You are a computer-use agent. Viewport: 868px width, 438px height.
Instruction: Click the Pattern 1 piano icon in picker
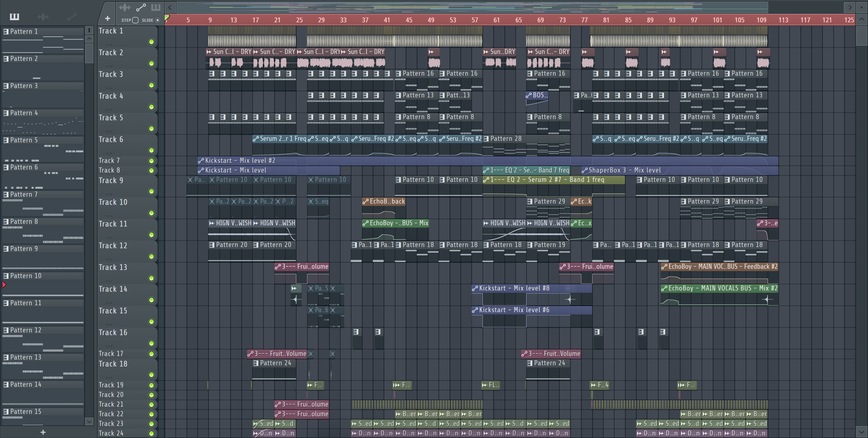pos(6,31)
